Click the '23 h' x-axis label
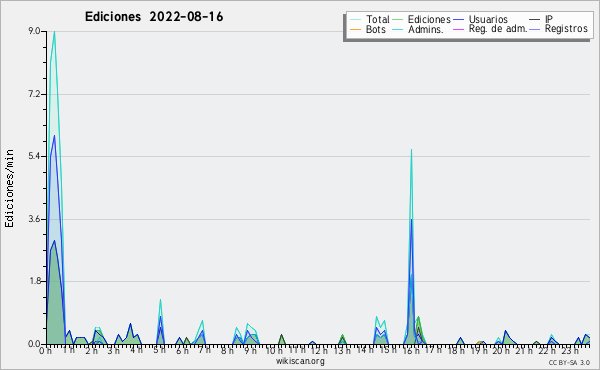Screen dimensions: 600x370 pyautogui.click(x=570, y=350)
